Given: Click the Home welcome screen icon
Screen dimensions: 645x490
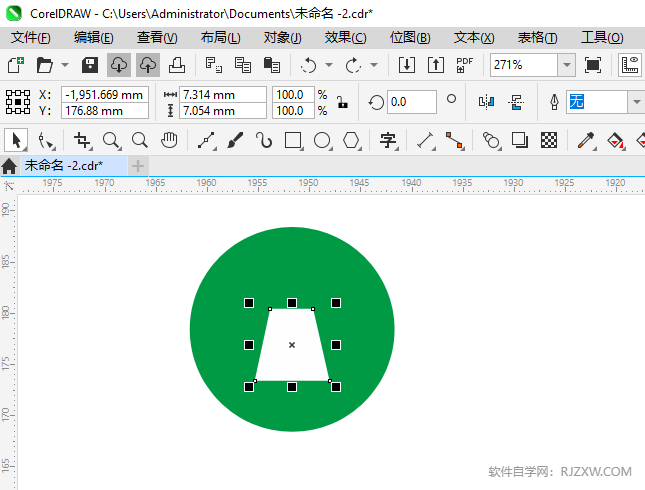Looking at the screenshot, I should 9,166.
